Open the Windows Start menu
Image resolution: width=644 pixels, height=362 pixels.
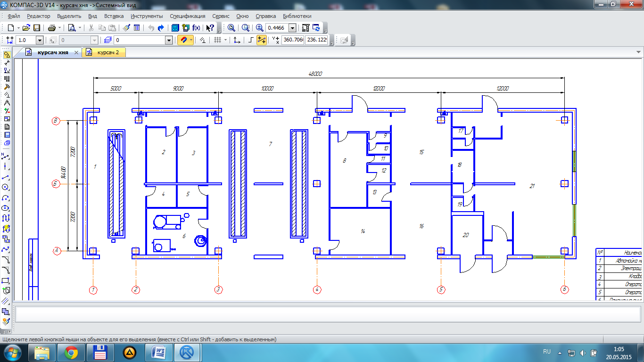click(12, 352)
